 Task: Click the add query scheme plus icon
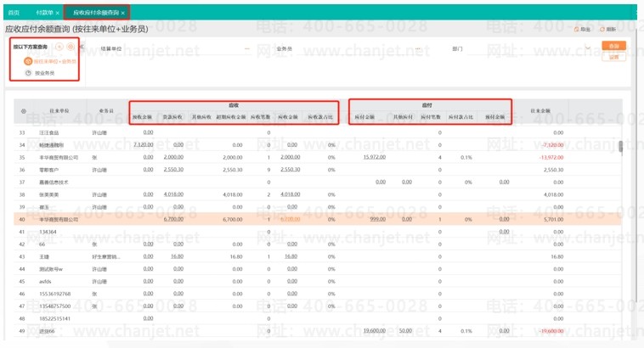pyautogui.click(x=59, y=47)
